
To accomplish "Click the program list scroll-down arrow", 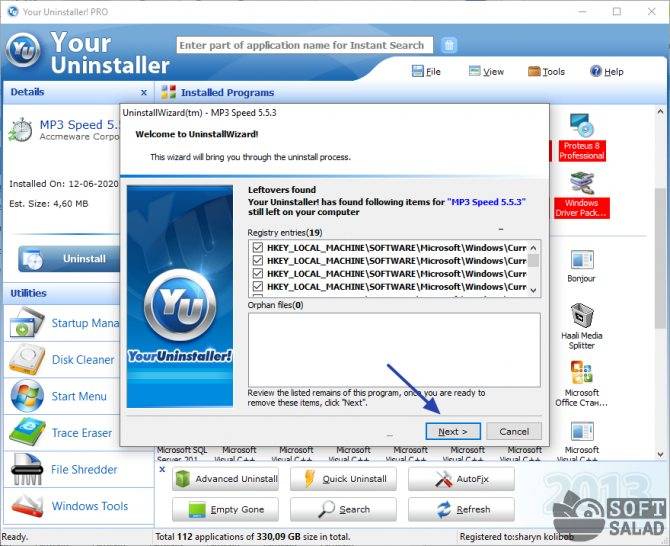I will click(x=660, y=454).
